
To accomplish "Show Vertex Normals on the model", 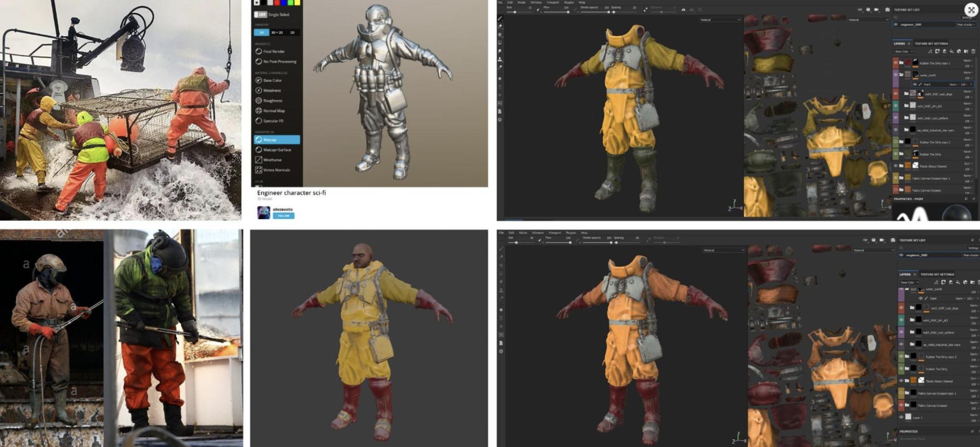I will [276, 170].
